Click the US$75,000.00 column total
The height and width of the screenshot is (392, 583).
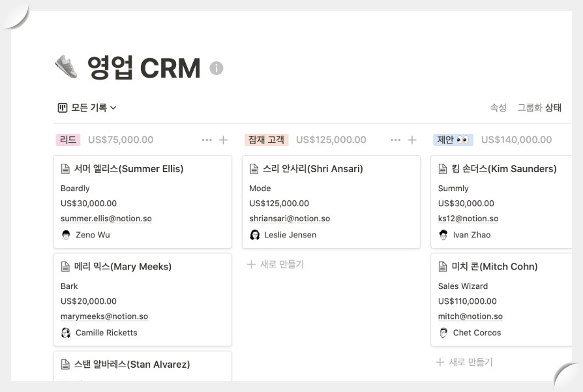tap(121, 140)
